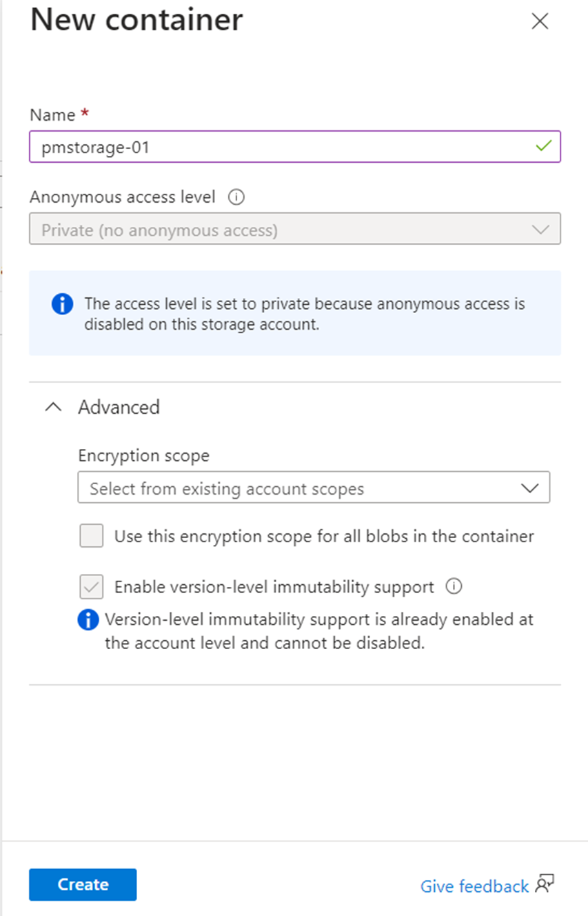
Task: Click the 'Enable version-level immutability support' label
Action: click(x=274, y=587)
